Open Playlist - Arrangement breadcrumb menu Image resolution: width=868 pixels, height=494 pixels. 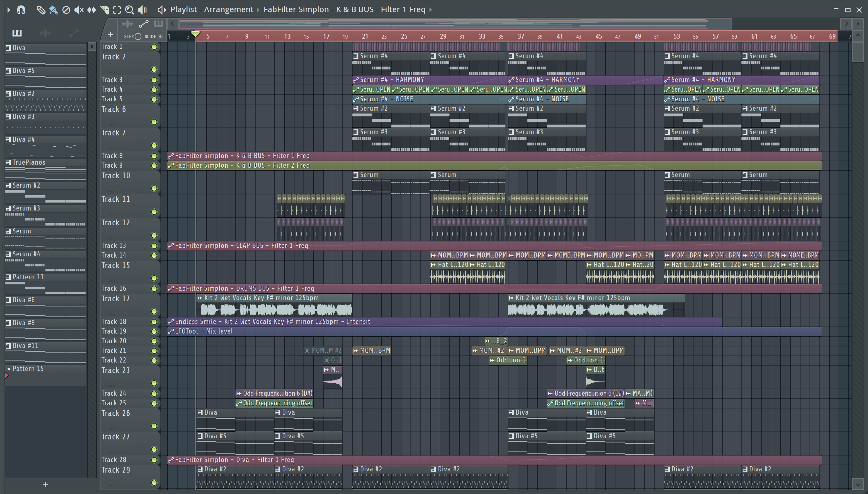(x=212, y=10)
